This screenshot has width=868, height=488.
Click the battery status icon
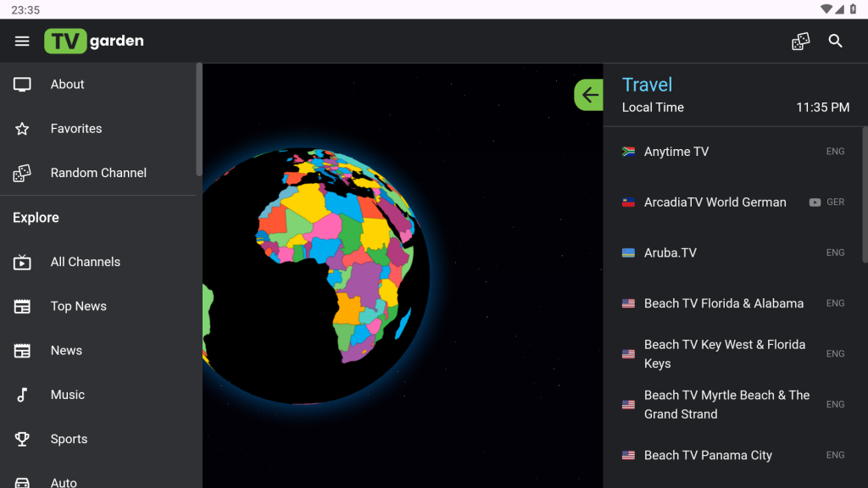click(853, 9)
